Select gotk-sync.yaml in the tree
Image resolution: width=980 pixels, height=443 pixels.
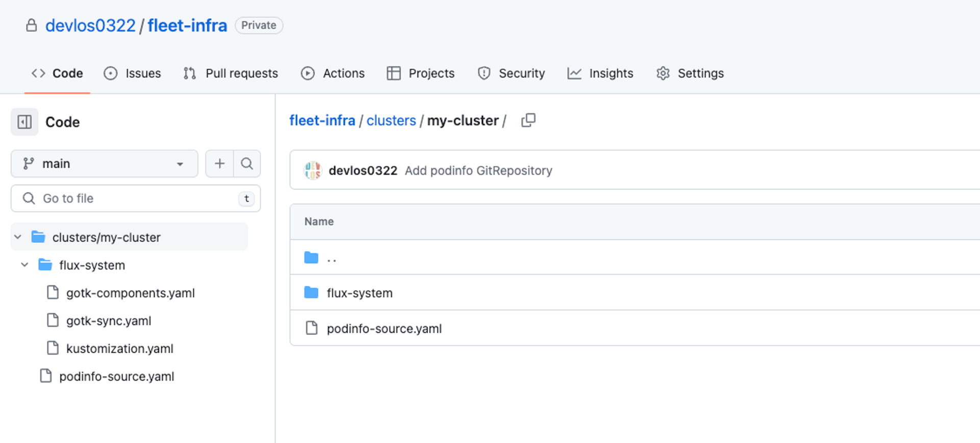click(109, 321)
